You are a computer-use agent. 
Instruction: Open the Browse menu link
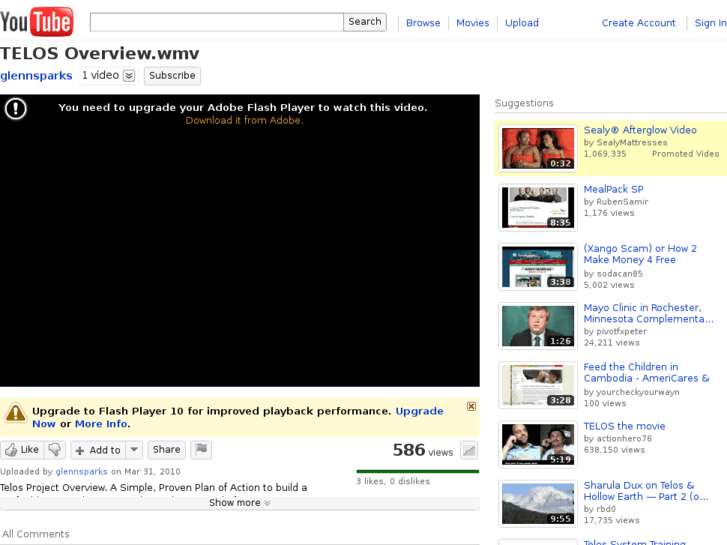click(x=423, y=23)
